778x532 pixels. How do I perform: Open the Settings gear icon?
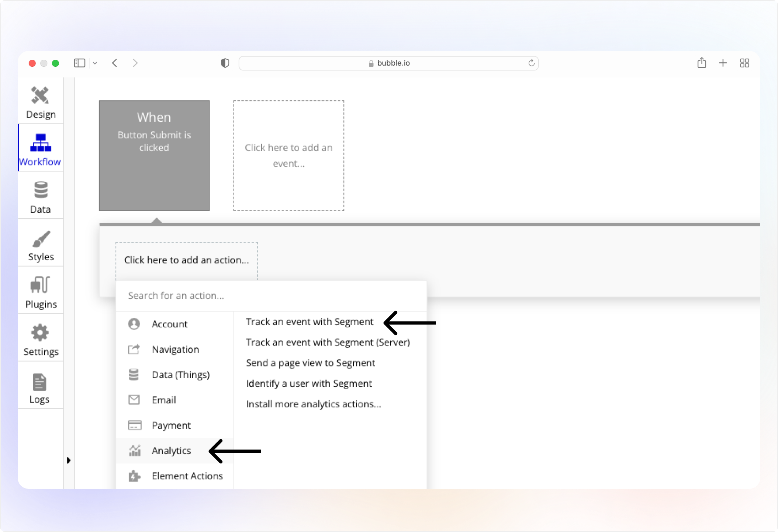[x=40, y=333]
